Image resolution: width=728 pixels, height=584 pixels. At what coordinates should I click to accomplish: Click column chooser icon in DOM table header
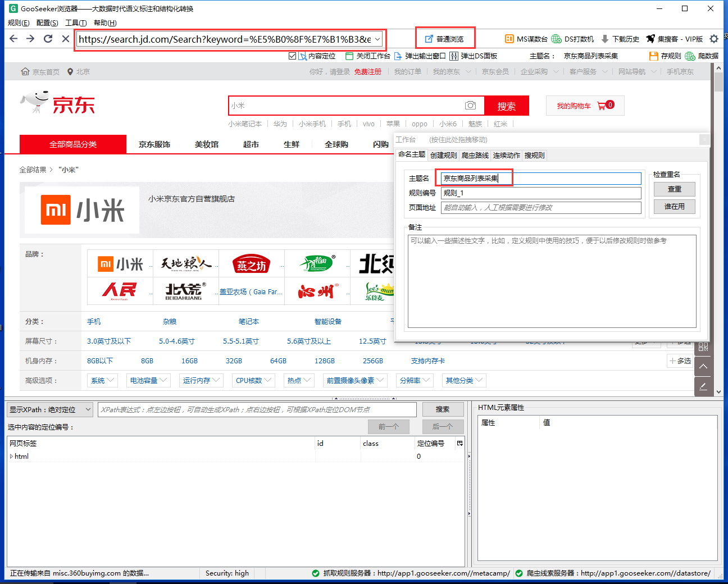460,443
